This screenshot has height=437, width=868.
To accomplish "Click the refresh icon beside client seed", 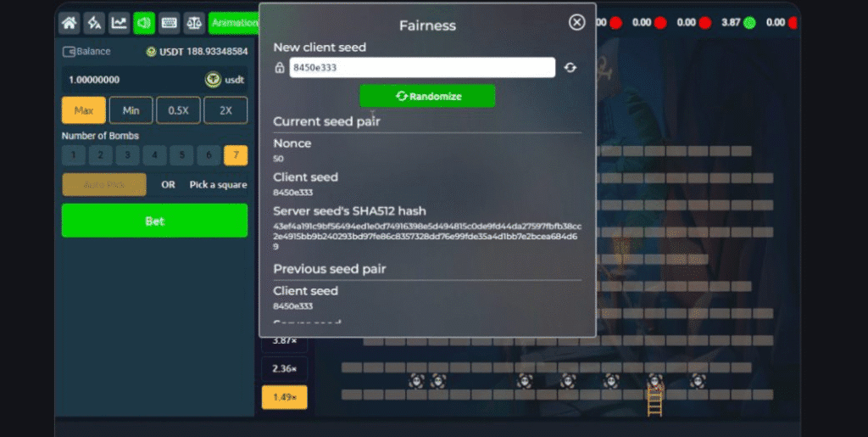I will pyautogui.click(x=570, y=68).
